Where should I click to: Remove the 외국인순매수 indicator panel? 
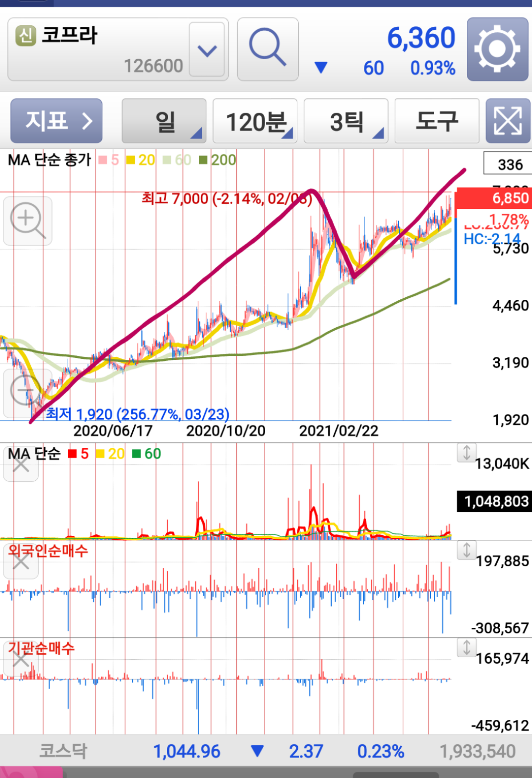coord(21,561)
